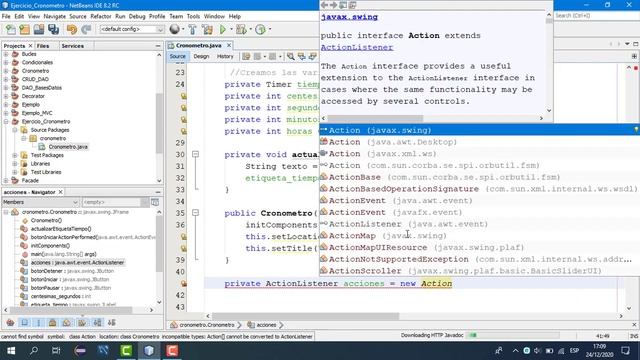The width and height of the screenshot is (640, 360).
Task: Collapse the code fold at line 35
Action: coord(196,213)
